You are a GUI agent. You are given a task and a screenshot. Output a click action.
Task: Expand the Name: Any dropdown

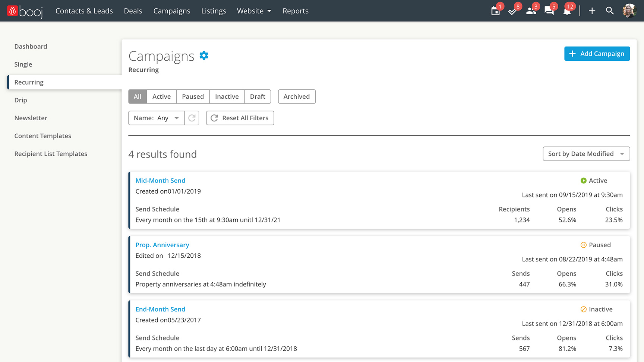coord(156,118)
